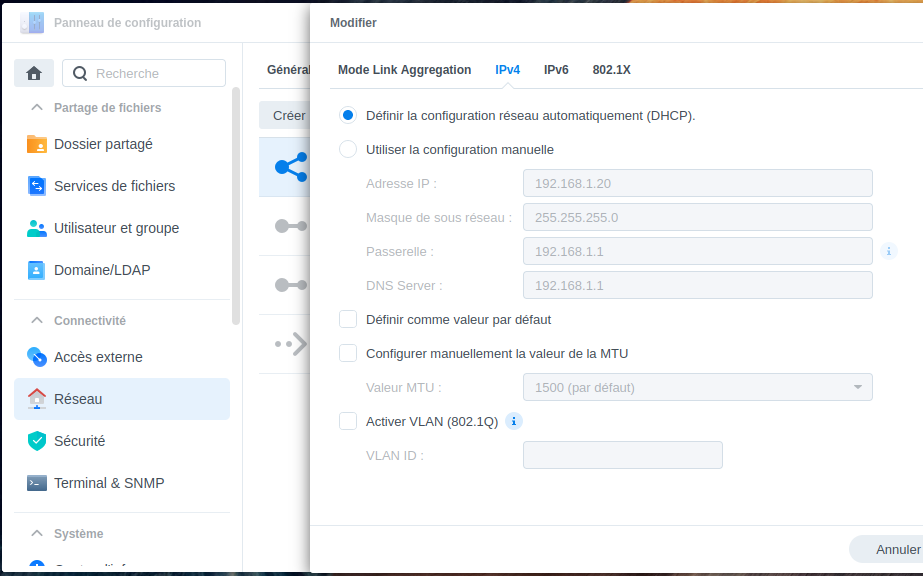
Task: Click the search magnifier icon
Action: [x=80, y=74]
